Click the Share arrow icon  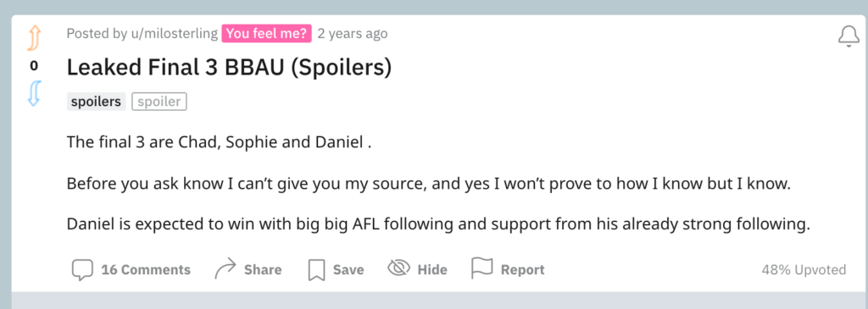tap(225, 269)
